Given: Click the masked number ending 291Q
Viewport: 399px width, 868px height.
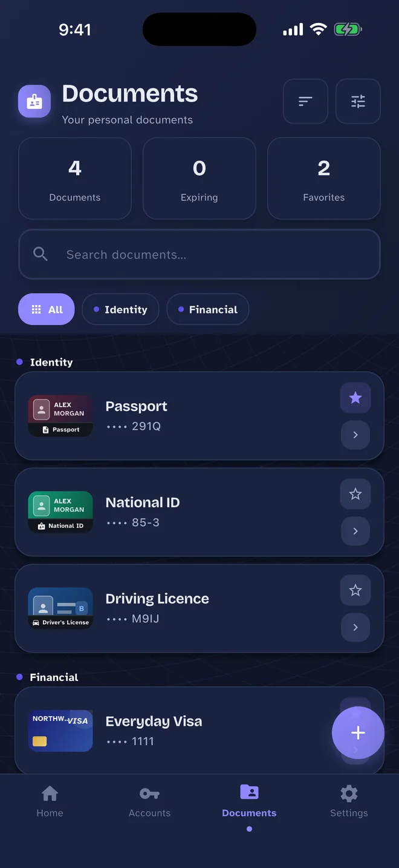Looking at the screenshot, I should pos(134,426).
